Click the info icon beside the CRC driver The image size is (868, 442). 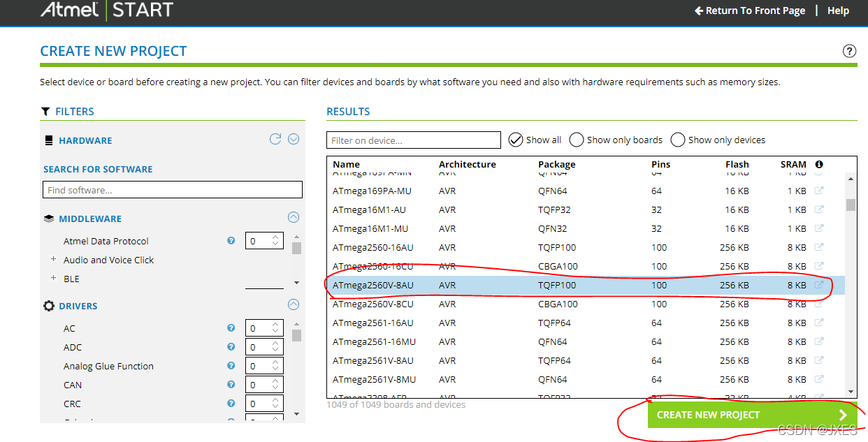231,404
